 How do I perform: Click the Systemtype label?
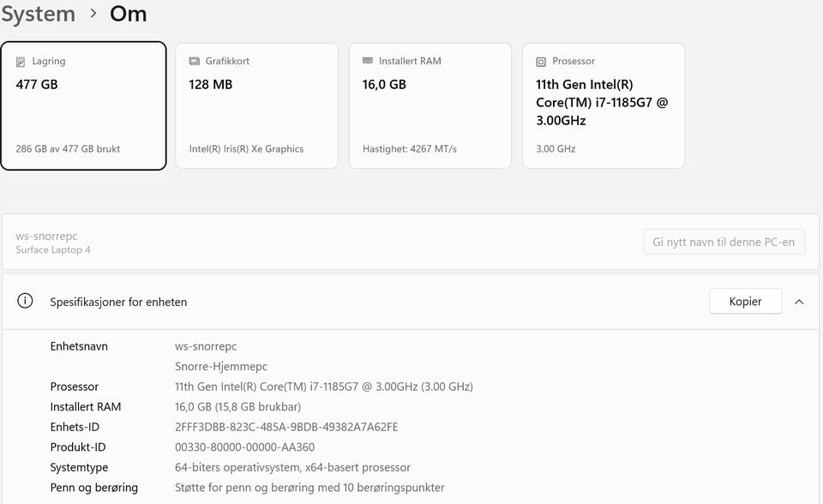[x=79, y=467]
